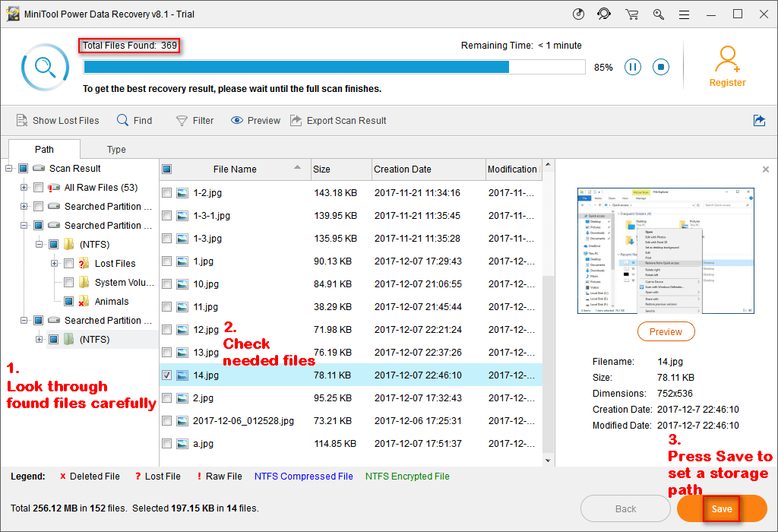Image resolution: width=778 pixels, height=532 pixels.
Task: Check the box for 1-2.jpg
Action: pyautogui.click(x=166, y=193)
